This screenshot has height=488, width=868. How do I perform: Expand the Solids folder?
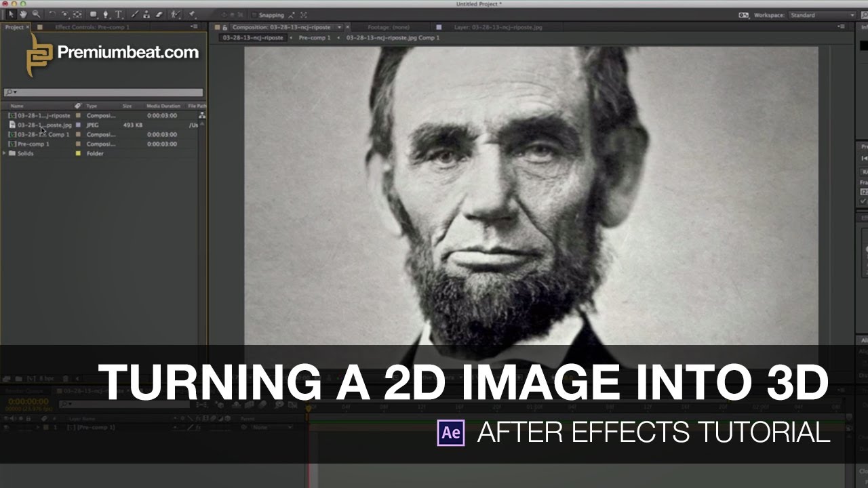5,154
